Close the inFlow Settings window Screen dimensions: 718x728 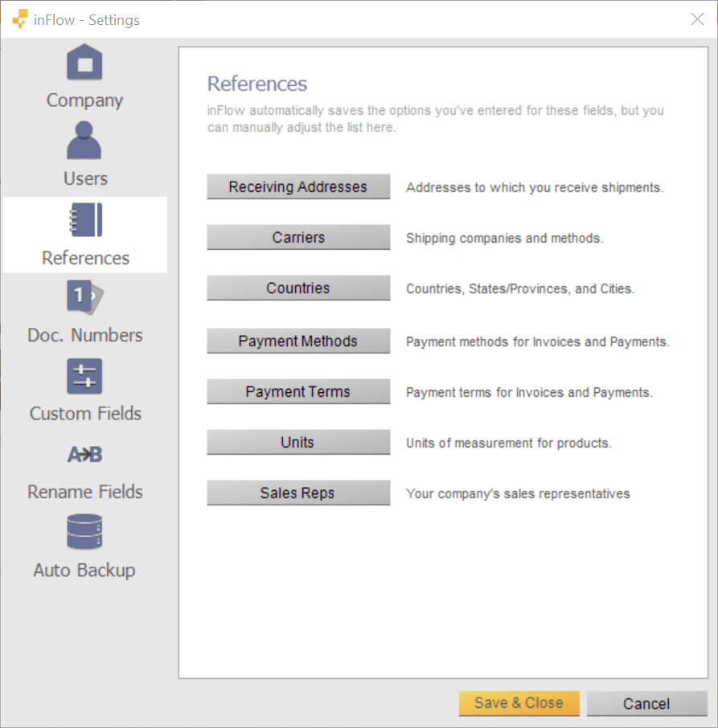point(697,19)
